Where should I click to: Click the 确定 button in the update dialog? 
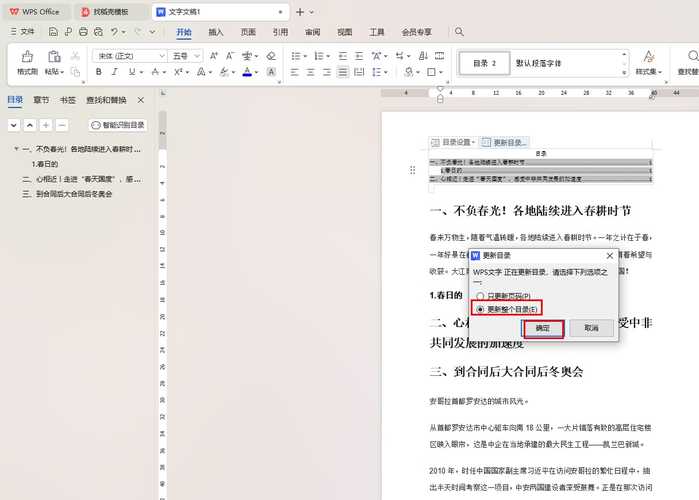point(543,328)
